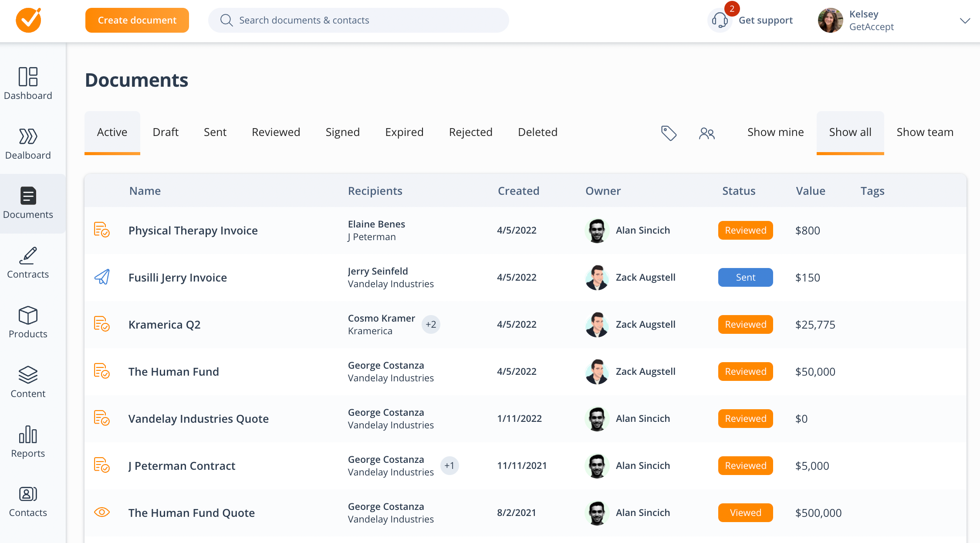The width and height of the screenshot is (980, 543).
Task: Click the Search documents & contacts field
Action: 358,20
